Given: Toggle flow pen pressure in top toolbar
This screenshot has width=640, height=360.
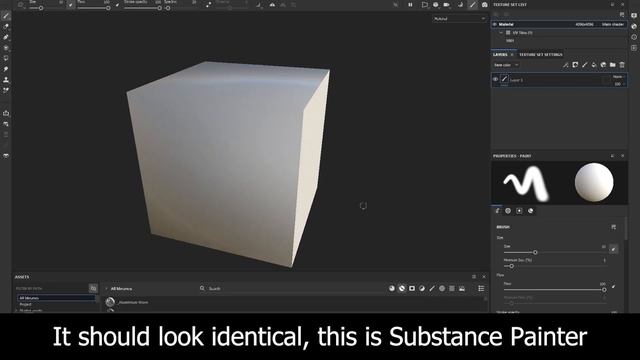Looking at the screenshot, I should pos(117,5).
